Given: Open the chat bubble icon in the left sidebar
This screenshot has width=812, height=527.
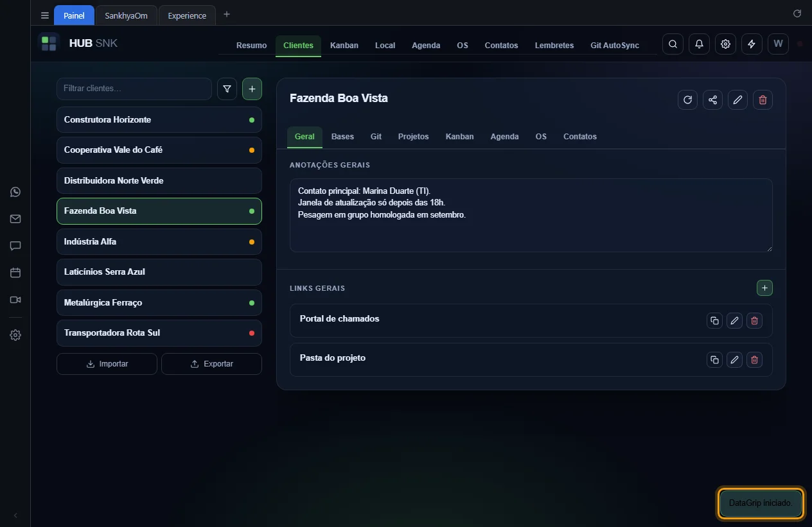Looking at the screenshot, I should (x=15, y=246).
